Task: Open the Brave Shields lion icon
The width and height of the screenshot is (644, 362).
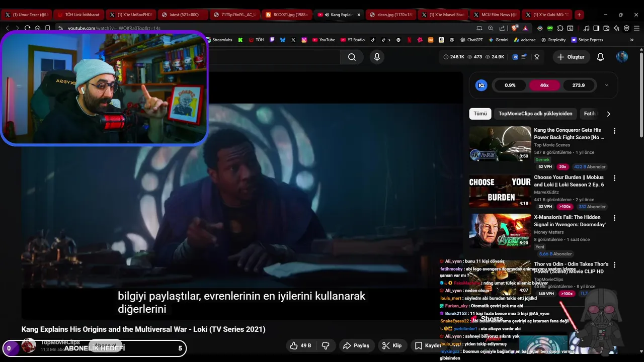Action: click(515, 28)
